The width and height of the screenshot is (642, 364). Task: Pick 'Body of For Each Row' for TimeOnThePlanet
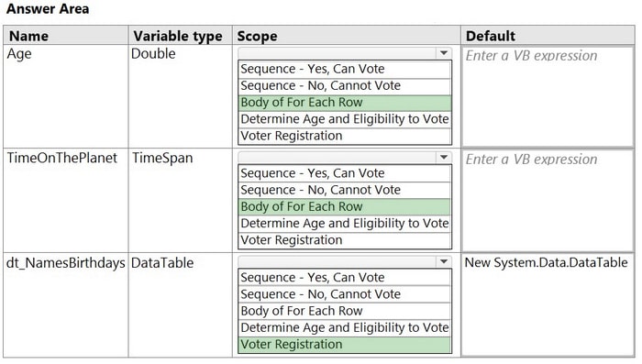[345, 207]
